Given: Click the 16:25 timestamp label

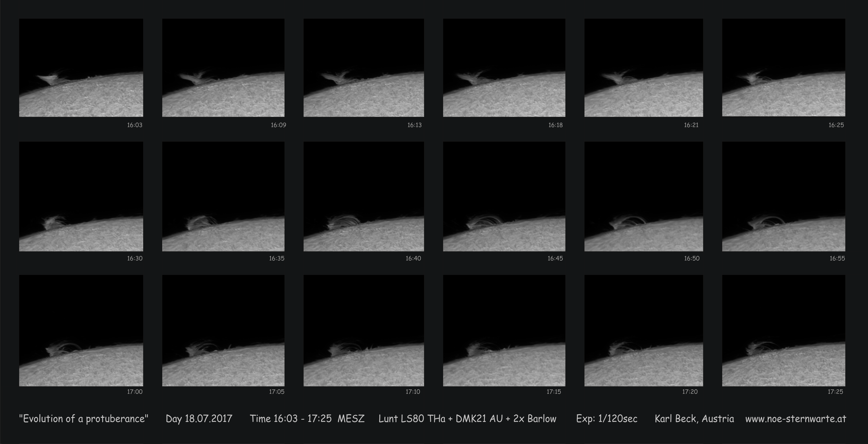Looking at the screenshot, I should (x=836, y=125).
